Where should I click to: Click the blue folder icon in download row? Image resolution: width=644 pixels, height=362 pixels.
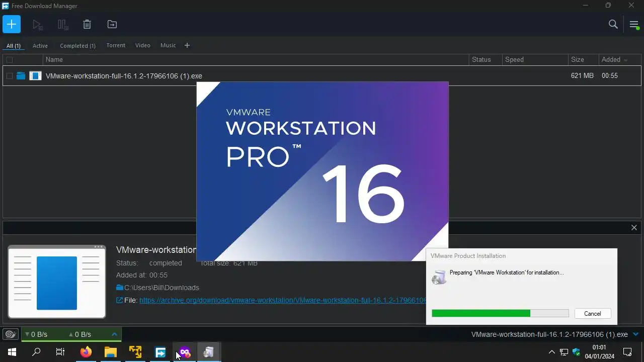[21, 76]
